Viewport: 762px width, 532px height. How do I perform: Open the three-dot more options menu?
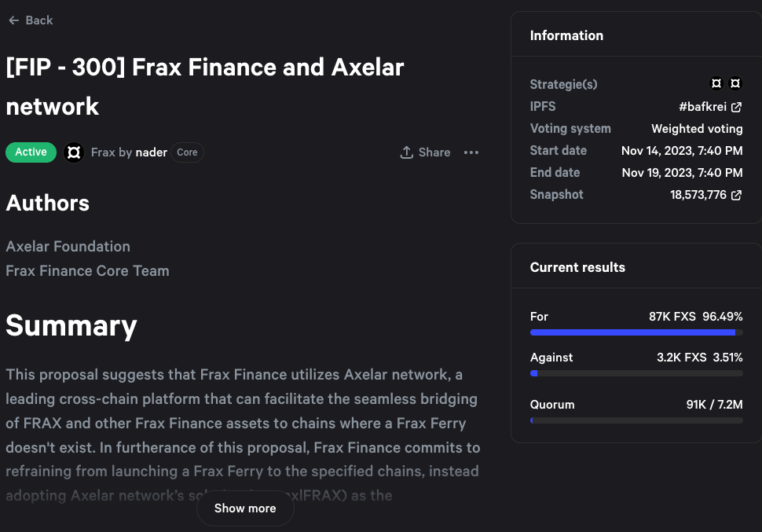471,152
